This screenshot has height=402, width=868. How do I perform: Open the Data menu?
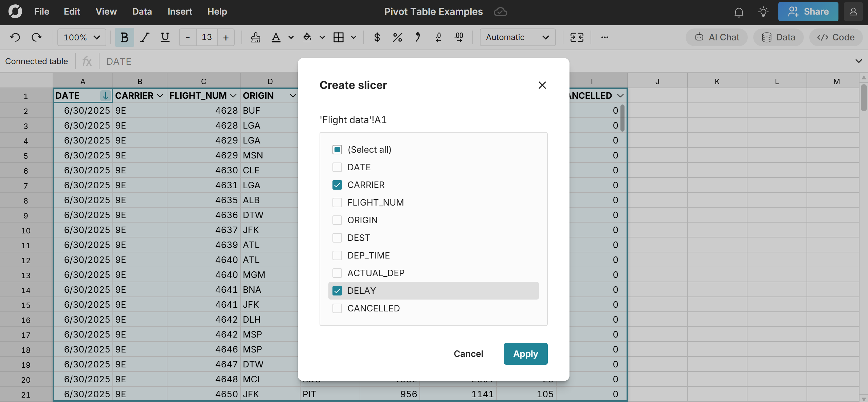click(x=142, y=11)
